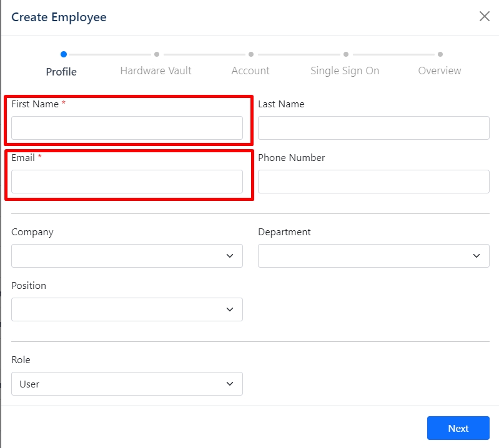Select the Single Sign On step dot
The image size is (499, 448).
346,54
